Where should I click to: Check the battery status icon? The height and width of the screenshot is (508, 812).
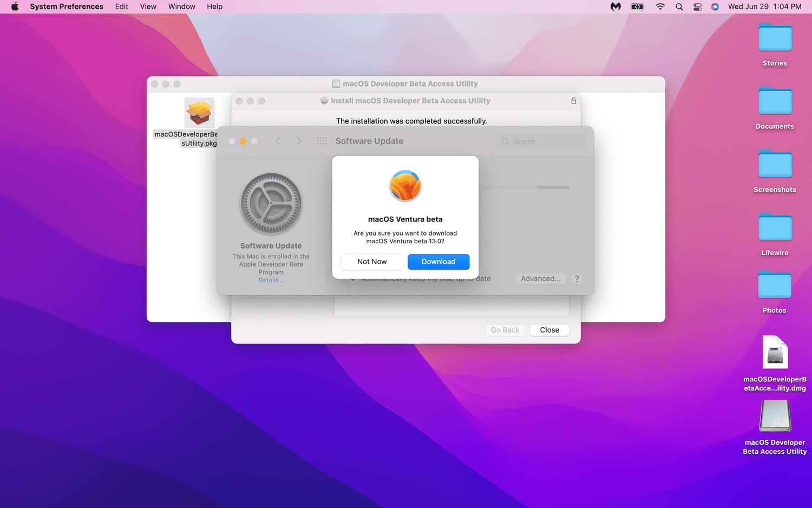click(638, 6)
